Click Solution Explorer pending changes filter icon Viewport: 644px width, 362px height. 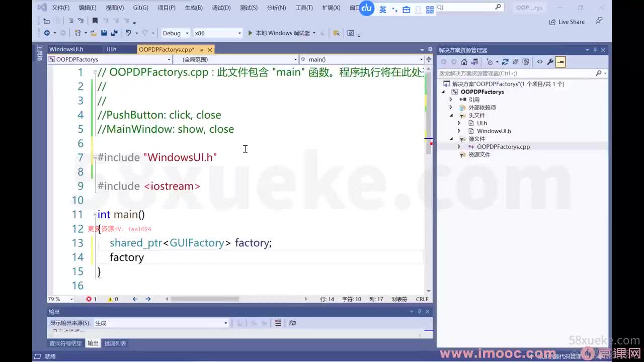(489, 62)
